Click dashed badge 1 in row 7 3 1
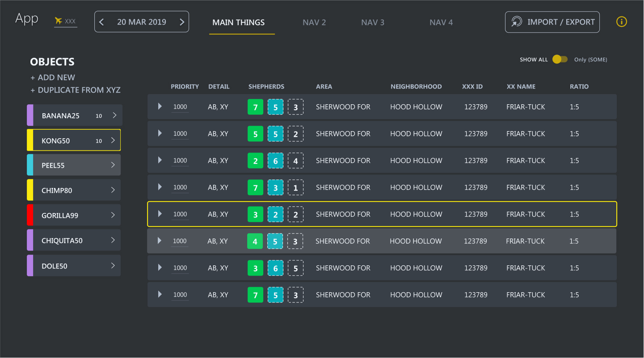The image size is (644, 358). 295,188
